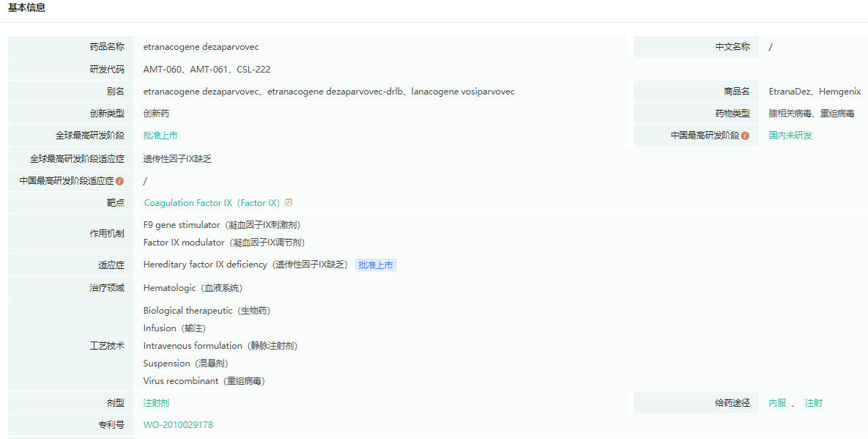Click the 作用机制 field label
Image resolution: width=868 pixels, height=439 pixels.
point(107,234)
